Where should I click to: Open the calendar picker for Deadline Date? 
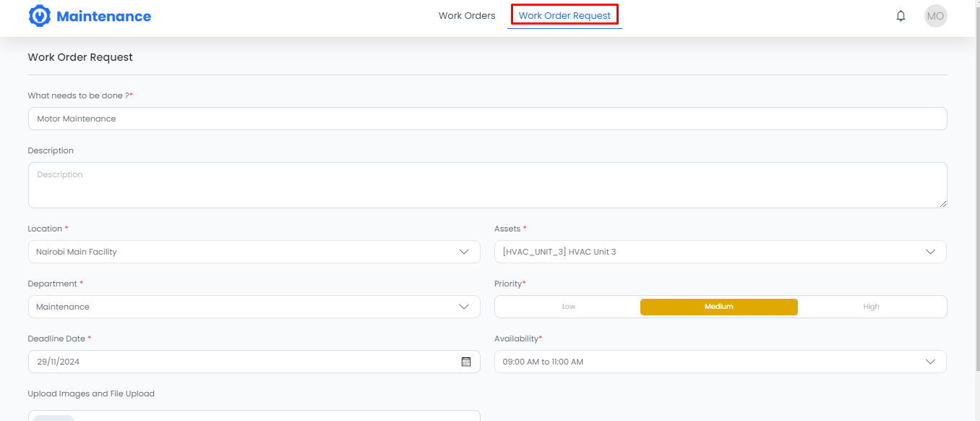coord(466,362)
